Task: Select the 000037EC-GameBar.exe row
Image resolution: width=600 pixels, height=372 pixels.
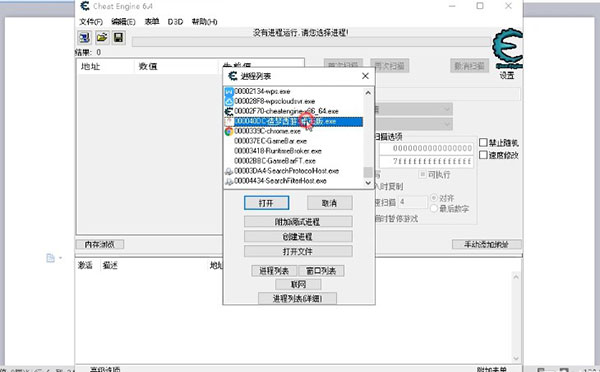Action: [x=270, y=141]
